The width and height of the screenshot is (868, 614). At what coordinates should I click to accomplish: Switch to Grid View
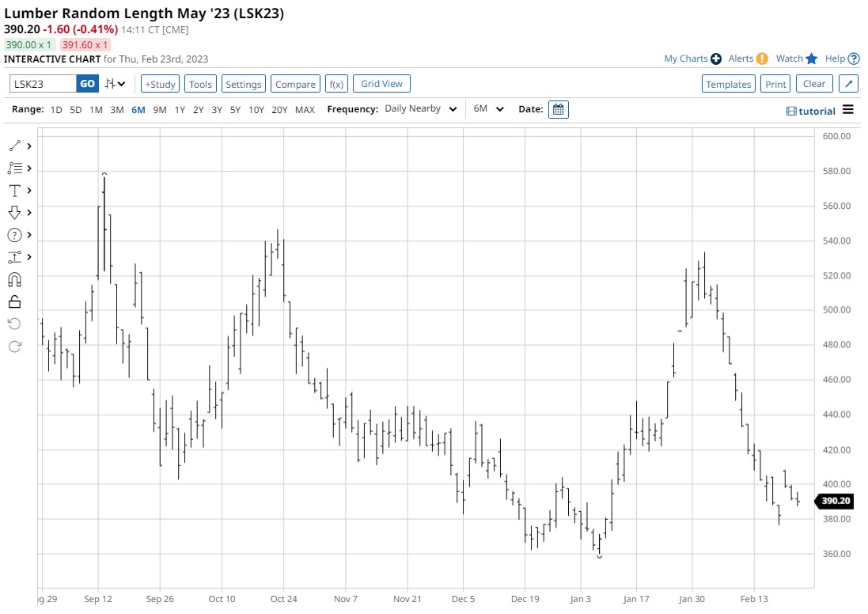coord(381,84)
